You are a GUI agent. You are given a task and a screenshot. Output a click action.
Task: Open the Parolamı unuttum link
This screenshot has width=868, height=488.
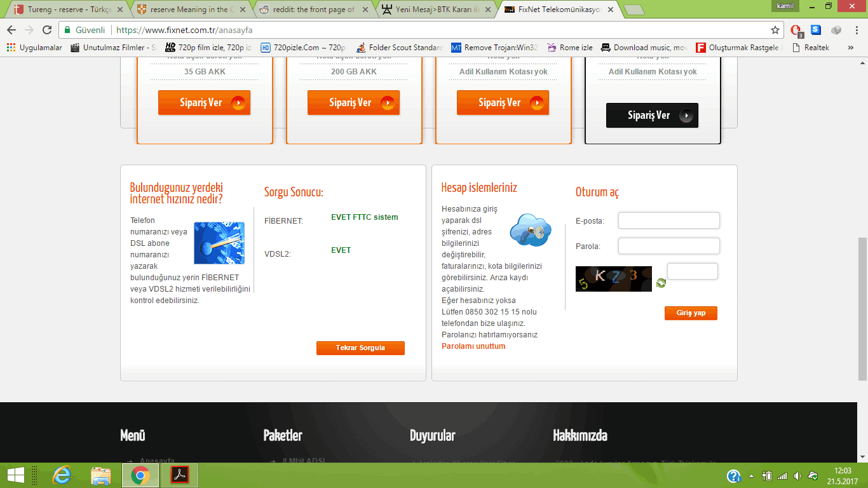pos(473,346)
